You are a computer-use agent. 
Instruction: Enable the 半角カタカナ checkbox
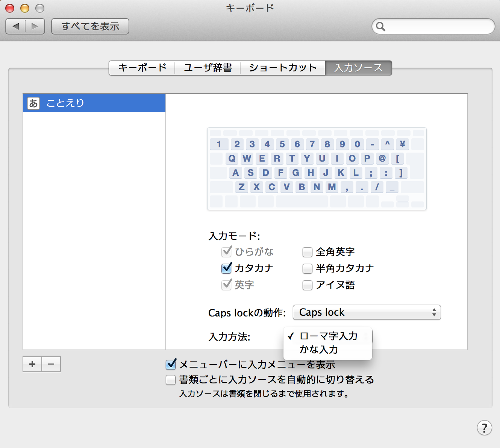(x=307, y=268)
